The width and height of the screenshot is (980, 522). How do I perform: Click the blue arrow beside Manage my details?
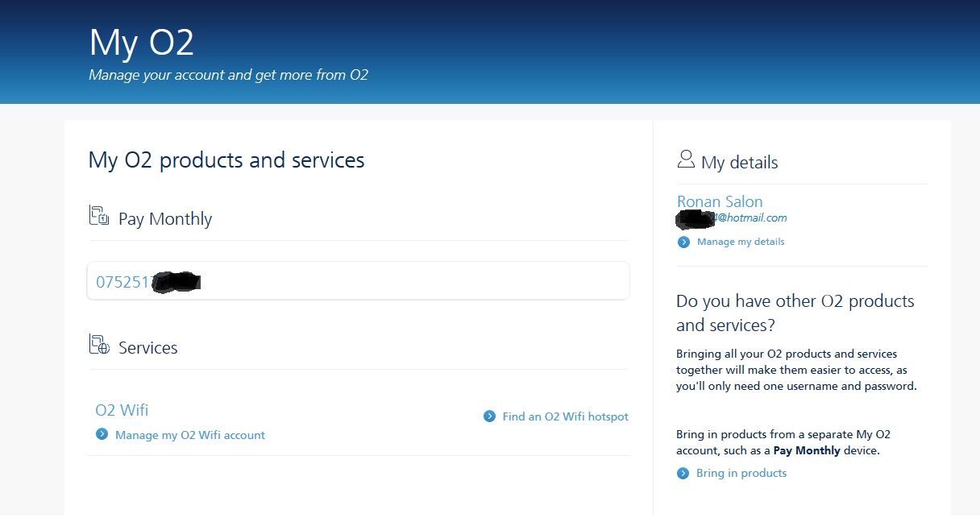click(x=683, y=242)
